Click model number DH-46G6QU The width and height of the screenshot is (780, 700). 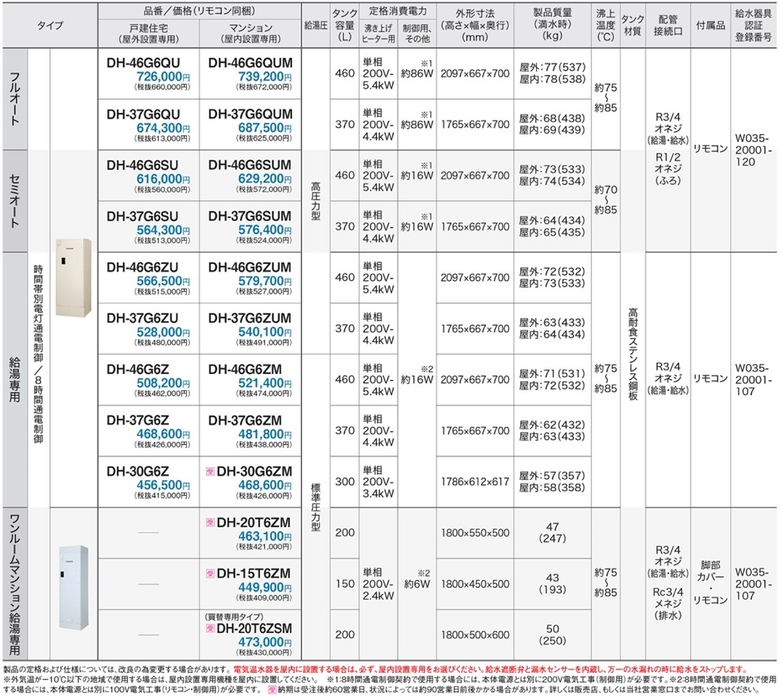(x=143, y=63)
